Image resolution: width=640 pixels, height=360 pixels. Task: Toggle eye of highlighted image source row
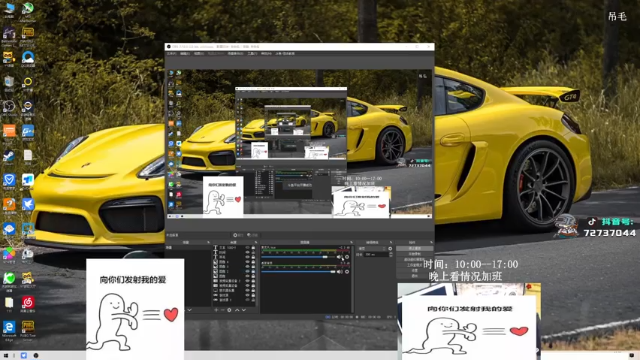(x=247, y=272)
